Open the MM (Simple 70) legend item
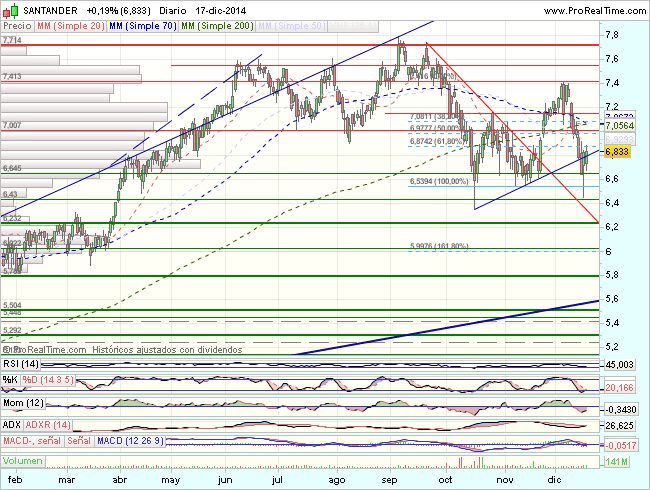The height and width of the screenshot is (490, 650). click(x=143, y=26)
